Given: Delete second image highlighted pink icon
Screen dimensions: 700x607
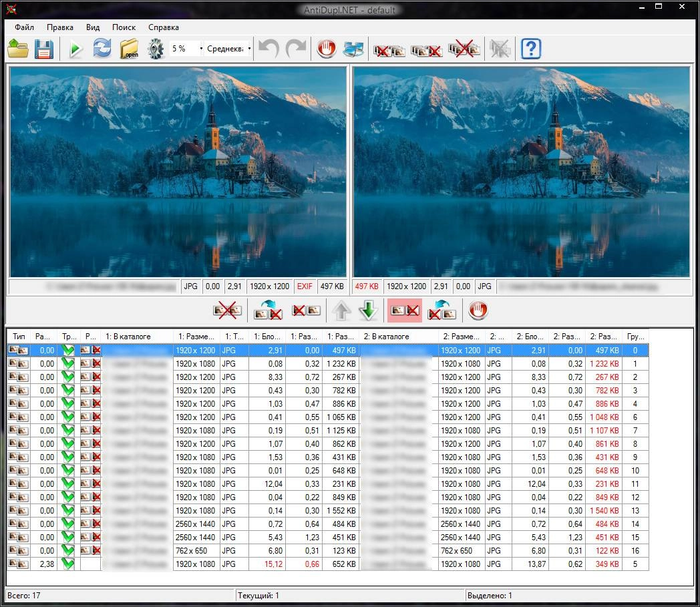Looking at the screenshot, I should click(405, 311).
